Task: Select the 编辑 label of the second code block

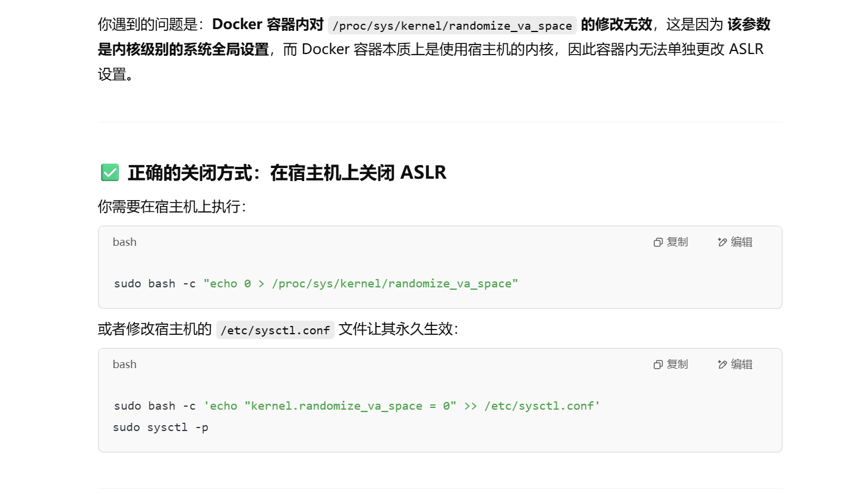Action: click(x=741, y=365)
